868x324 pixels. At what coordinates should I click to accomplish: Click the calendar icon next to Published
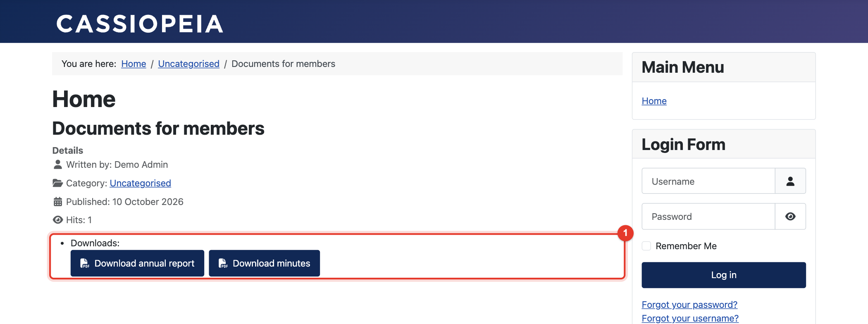[58, 202]
